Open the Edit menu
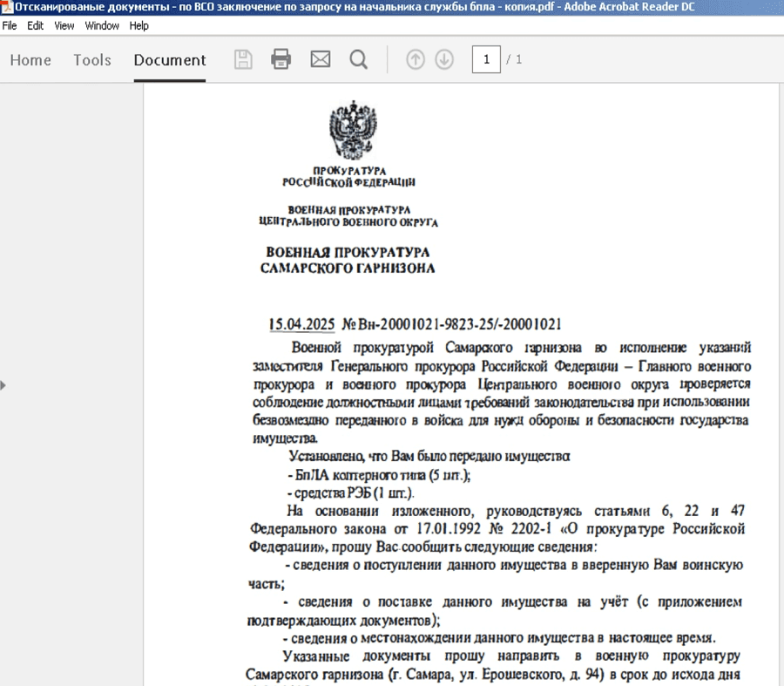Viewport: 784px width, 686px height. coord(35,25)
